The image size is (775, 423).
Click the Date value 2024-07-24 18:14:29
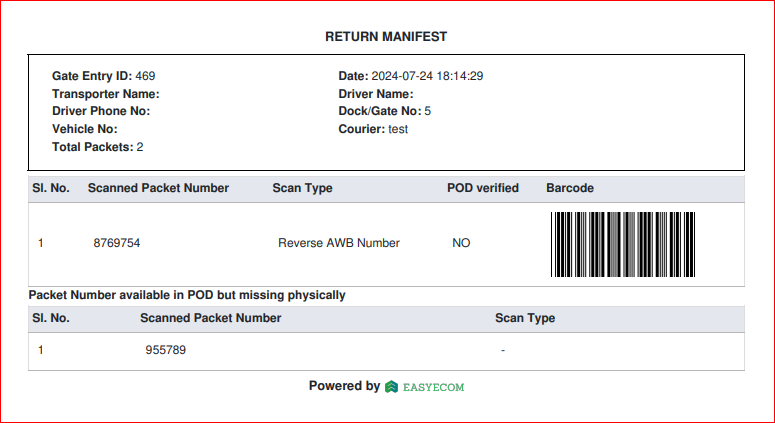[x=427, y=76]
